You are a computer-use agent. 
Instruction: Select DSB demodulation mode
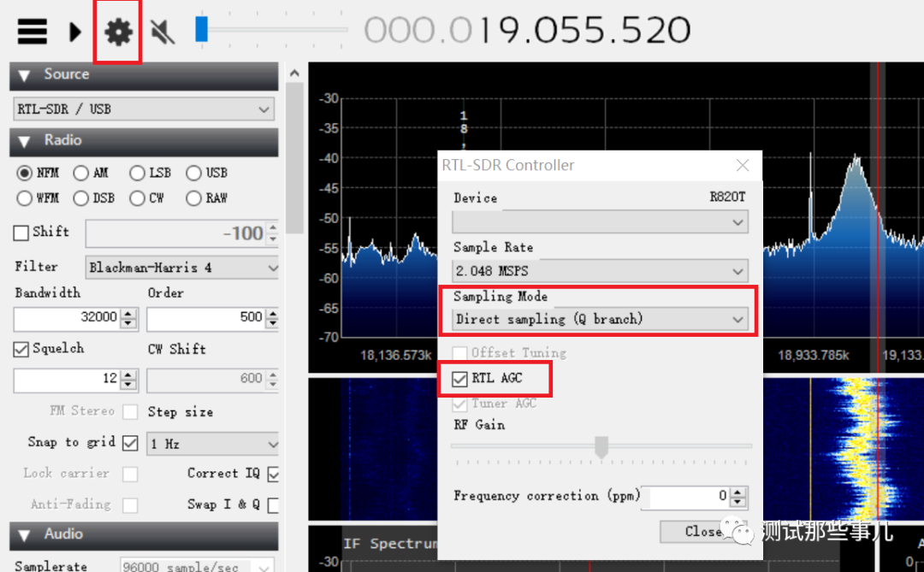80,198
